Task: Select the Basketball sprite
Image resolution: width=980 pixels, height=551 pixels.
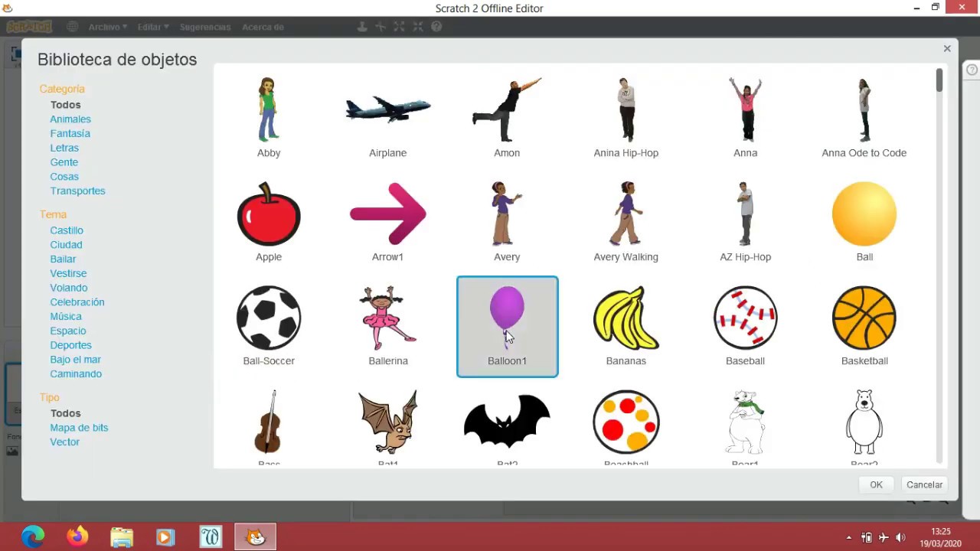Action: tap(864, 326)
